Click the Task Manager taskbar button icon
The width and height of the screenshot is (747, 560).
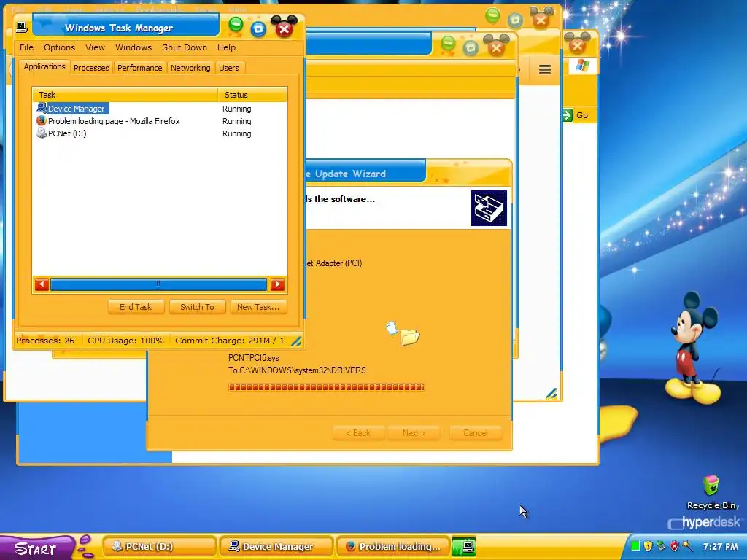pyautogui.click(x=463, y=547)
